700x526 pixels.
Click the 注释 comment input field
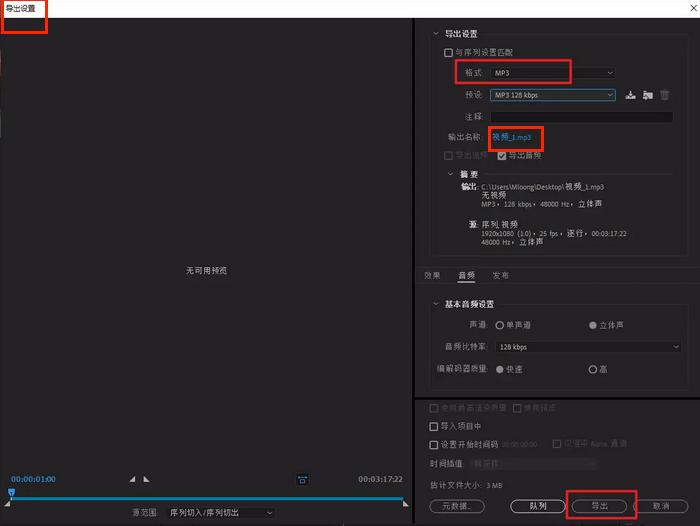pos(581,117)
